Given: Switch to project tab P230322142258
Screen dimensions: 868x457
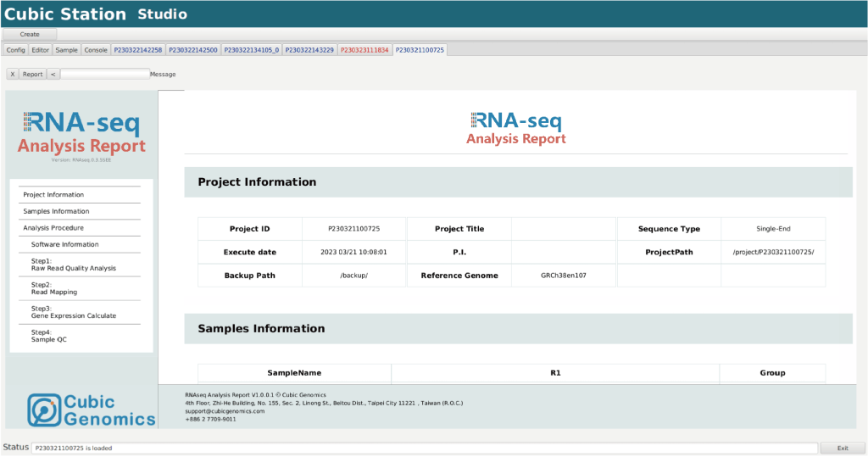Looking at the screenshot, I should [x=138, y=50].
